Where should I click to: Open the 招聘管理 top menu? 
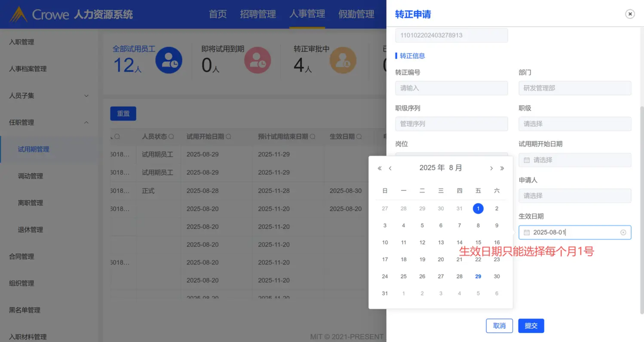coord(258,14)
